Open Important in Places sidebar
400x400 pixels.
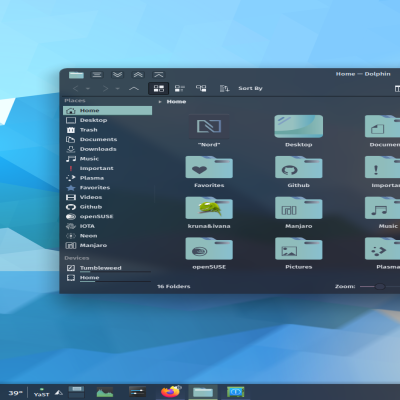click(x=107, y=168)
